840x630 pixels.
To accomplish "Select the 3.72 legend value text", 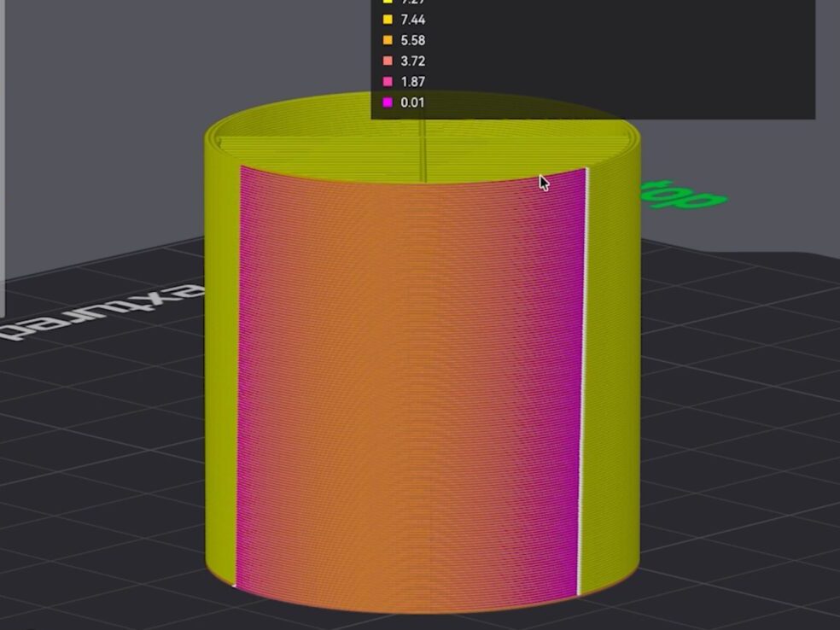I will (x=412, y=61).
